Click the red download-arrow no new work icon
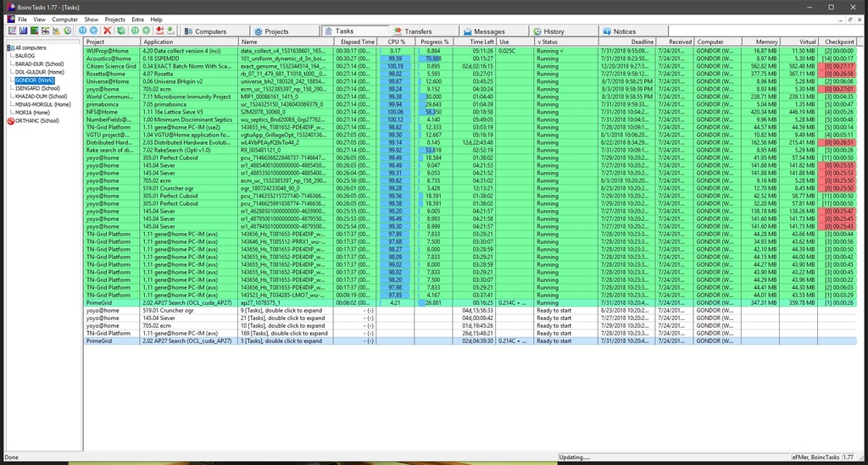 (x=160, y=31)
